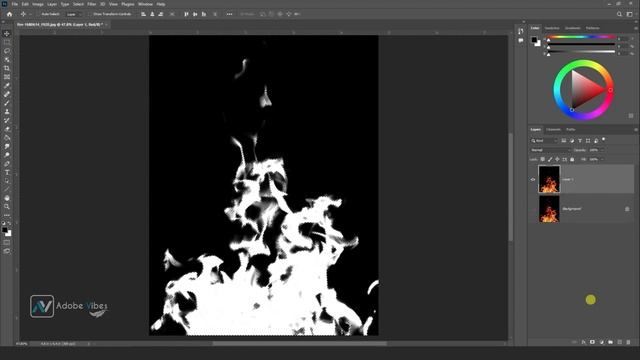Screen dimensions: 640x360
Task: Select the Pen tool
Action: point(7,164)
